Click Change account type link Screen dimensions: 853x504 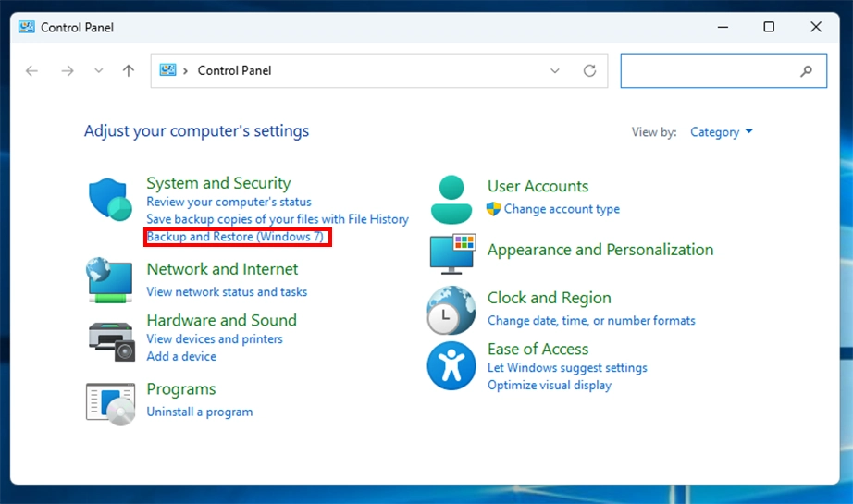coord(562,209)
